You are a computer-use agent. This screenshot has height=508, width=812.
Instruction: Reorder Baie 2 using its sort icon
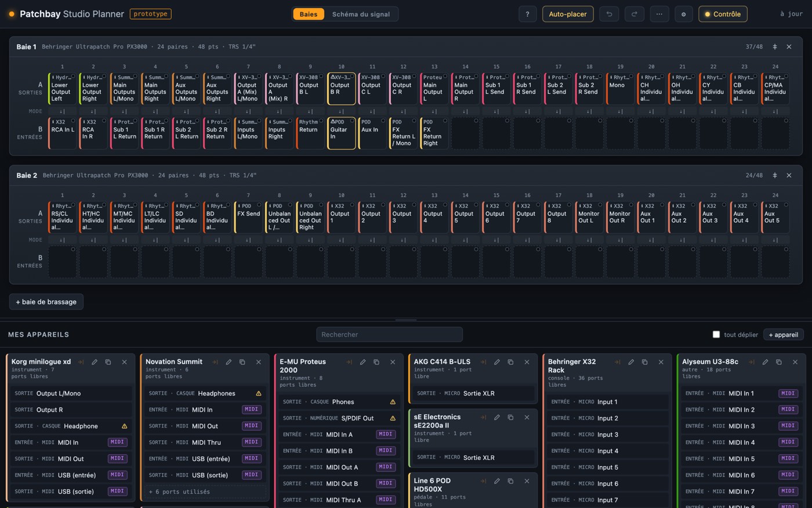pos(775,175)
